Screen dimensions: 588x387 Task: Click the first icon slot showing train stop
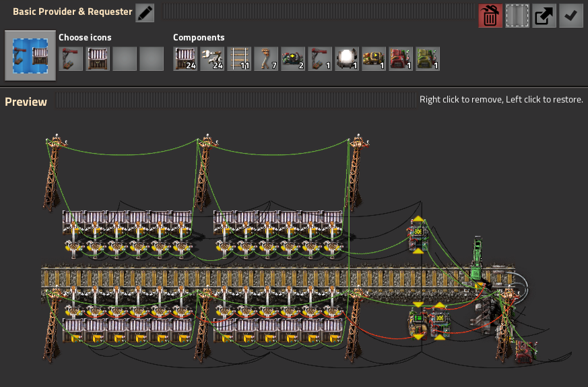pos(71,59)
